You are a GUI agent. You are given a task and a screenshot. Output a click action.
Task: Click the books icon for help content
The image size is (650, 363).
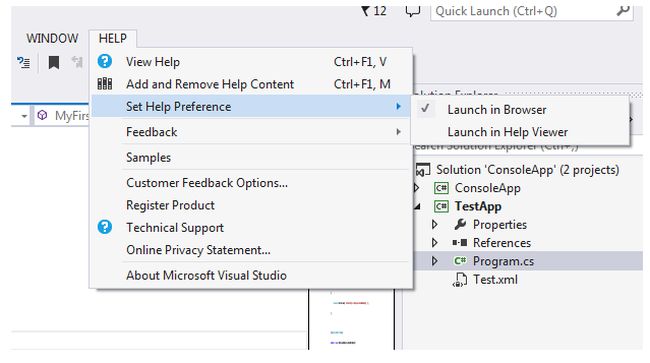[x=104, y=84]
